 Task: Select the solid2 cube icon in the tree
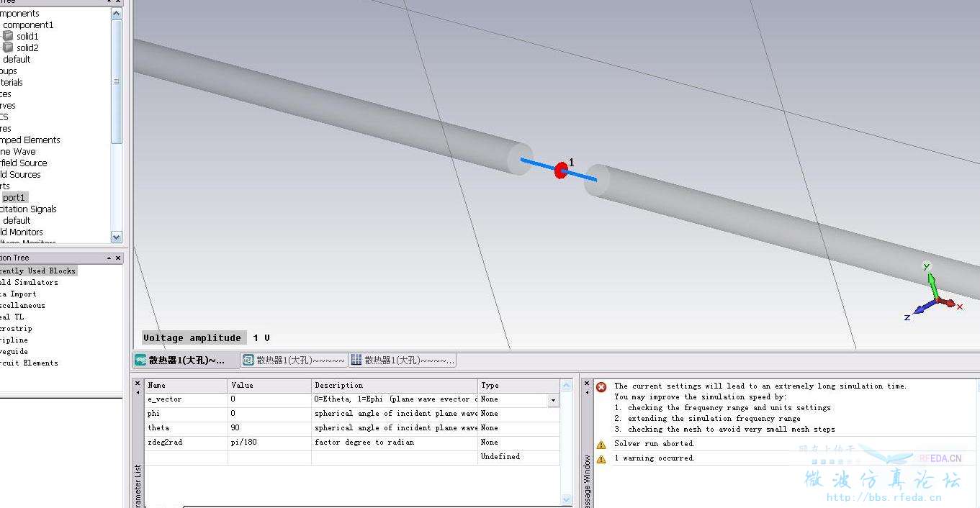point(8,47)
